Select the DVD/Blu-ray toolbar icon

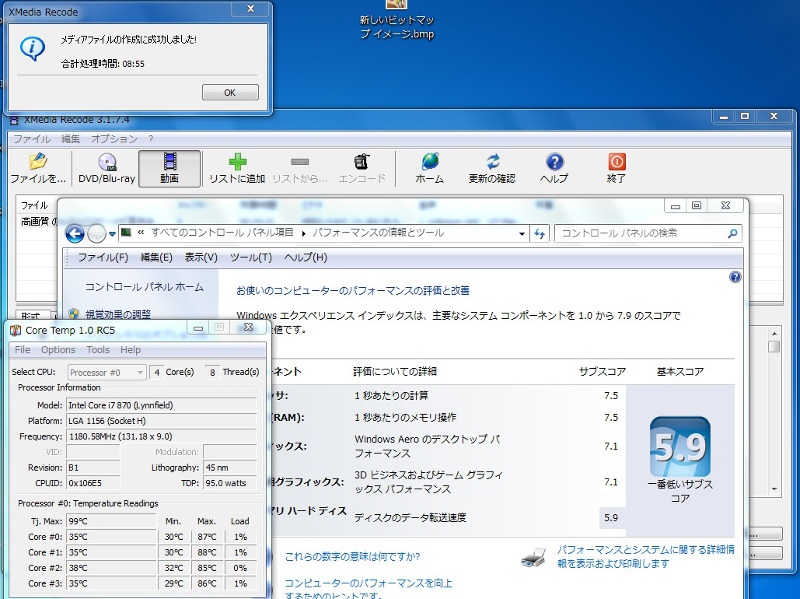(x=107, y=168)
